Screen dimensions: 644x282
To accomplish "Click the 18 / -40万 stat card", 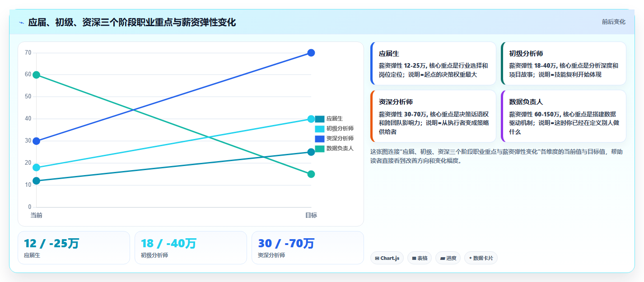I will [x=191, y=248].
